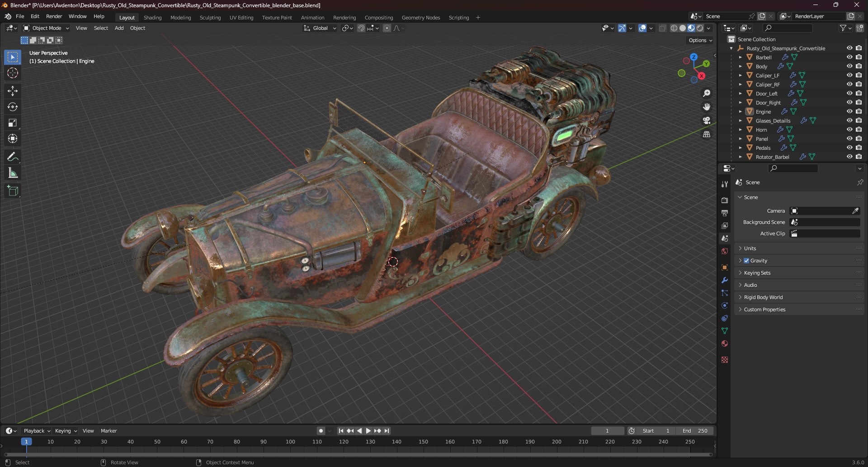Open the Object Mode dropdown
Screen dimensions: 868x467
pyautogui.click(x=46, y=28)
